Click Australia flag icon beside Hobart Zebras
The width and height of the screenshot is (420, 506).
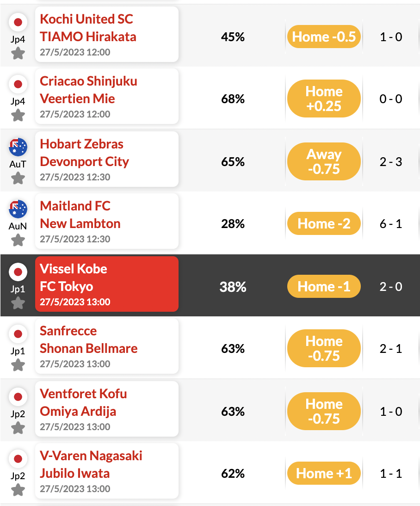coord(18,147)
